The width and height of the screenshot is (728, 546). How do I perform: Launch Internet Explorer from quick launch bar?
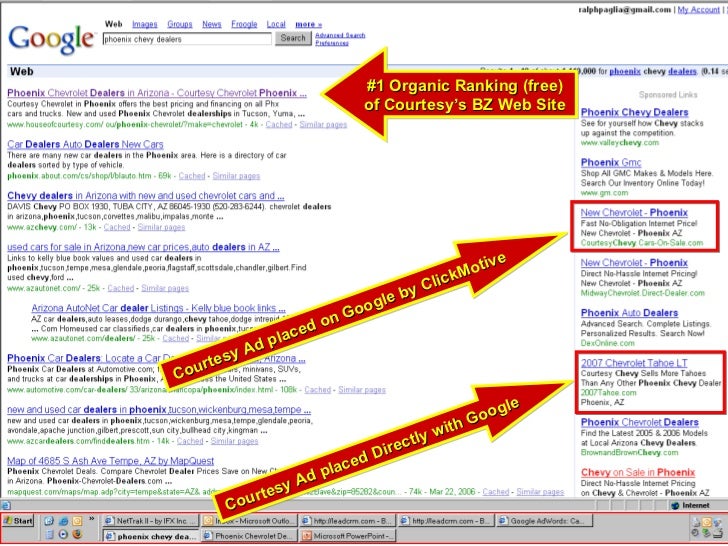pos(64,521)
